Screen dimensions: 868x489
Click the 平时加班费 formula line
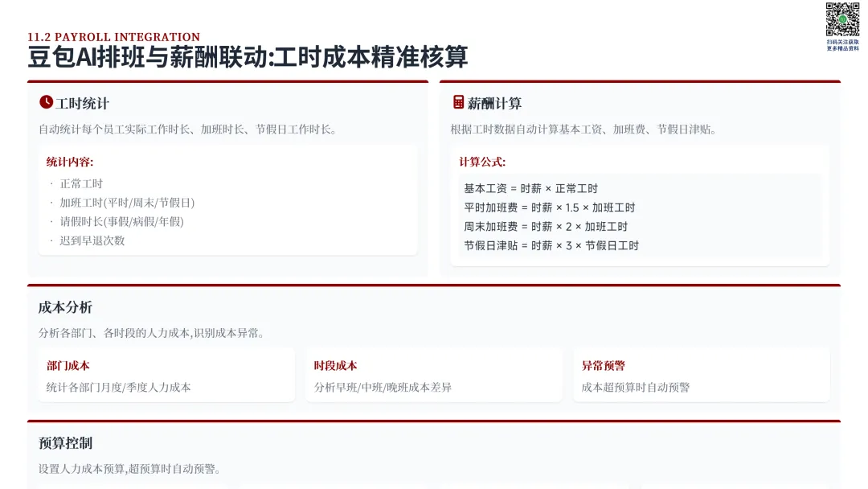point(550,208)
